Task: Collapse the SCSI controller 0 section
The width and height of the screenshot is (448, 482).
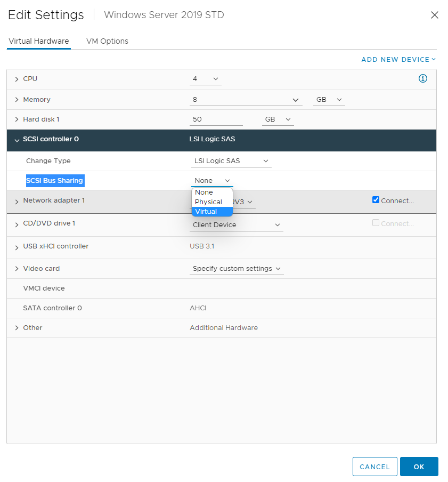Action: point(17,139)
